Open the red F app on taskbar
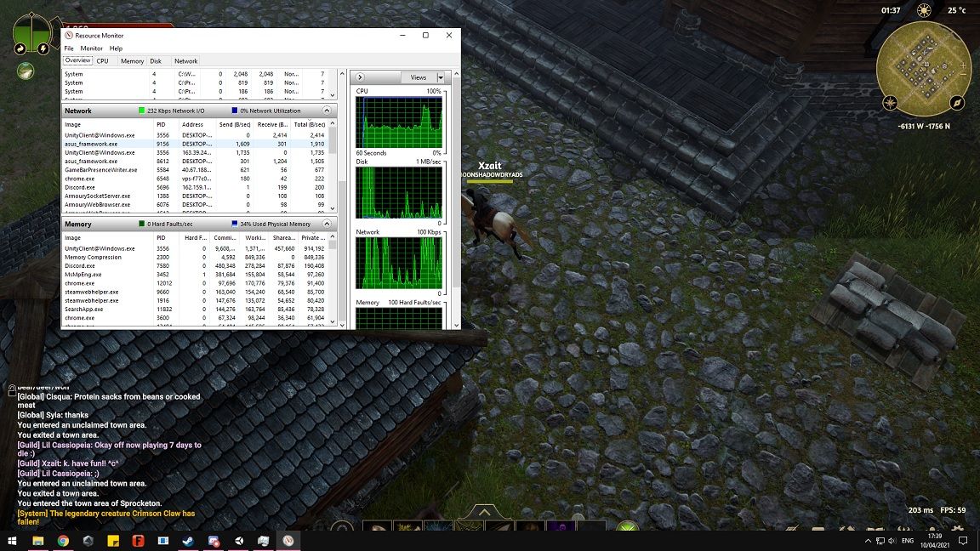Viewport: 980px width, 551px height. (138, 541)
